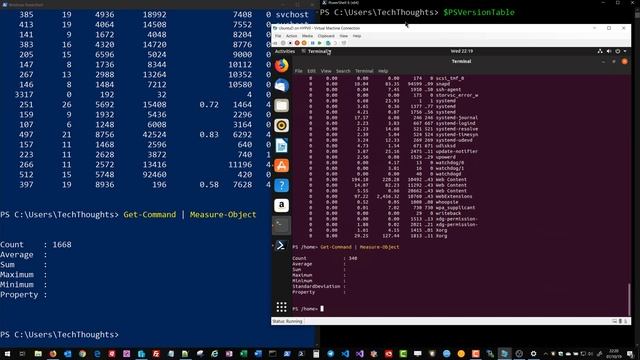Click Get-Command in the blue PowerShell window

(150, 215)
